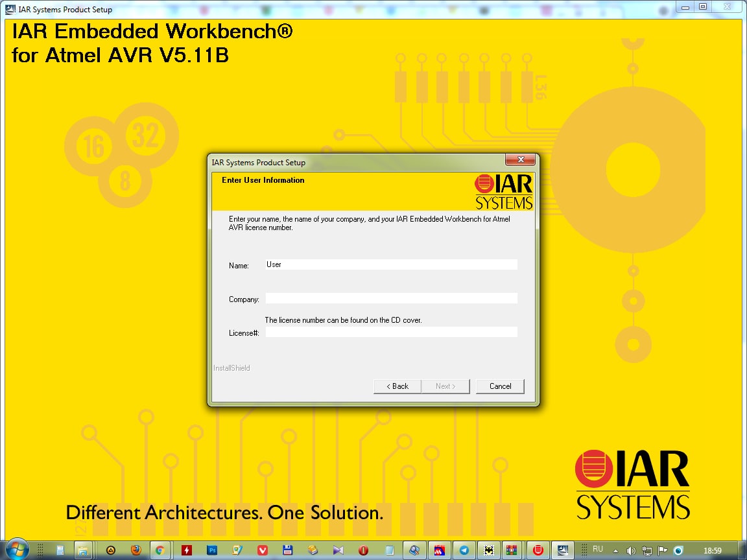Open the paint brush app icon
747x560 pixels.
click(x=237, y=550)
